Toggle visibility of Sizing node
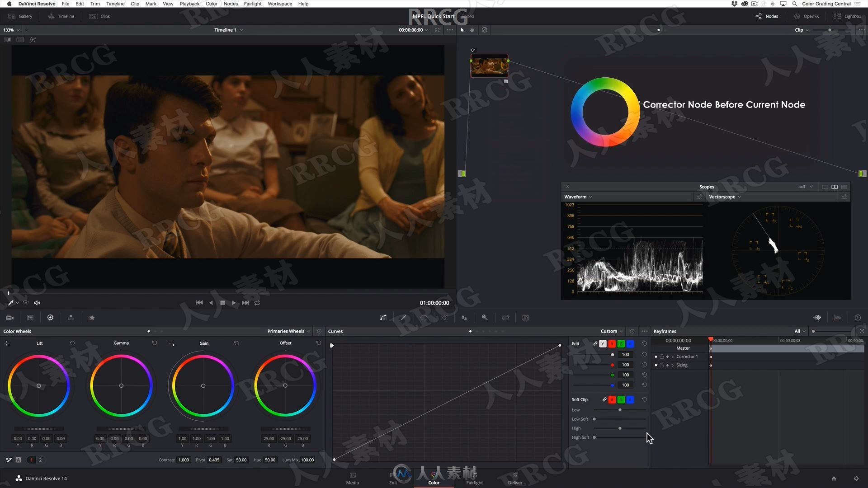 [655, 365]
